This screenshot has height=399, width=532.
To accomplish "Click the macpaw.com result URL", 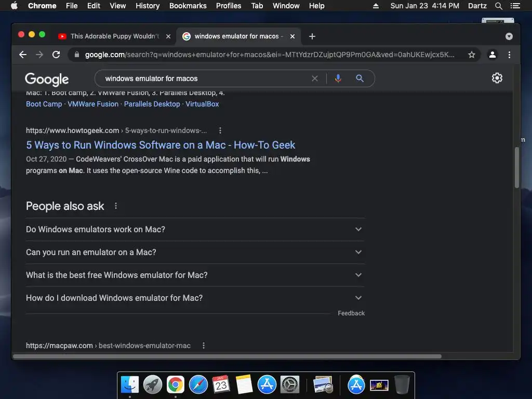I will click(x=108, y=345).
